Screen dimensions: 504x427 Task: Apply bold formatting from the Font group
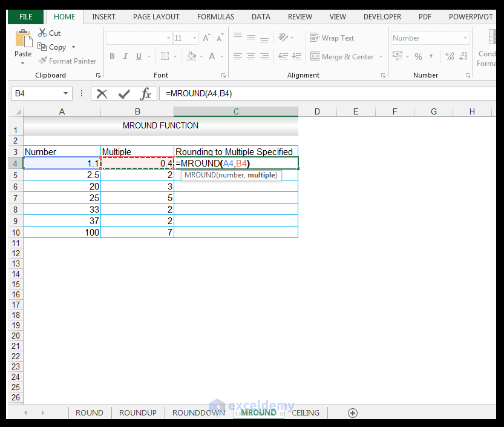112,55
